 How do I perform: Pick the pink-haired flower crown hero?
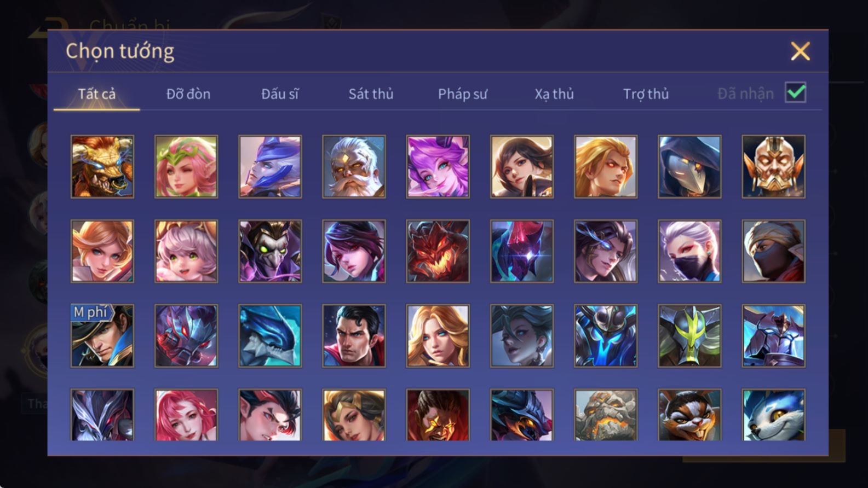click(186, 166)
